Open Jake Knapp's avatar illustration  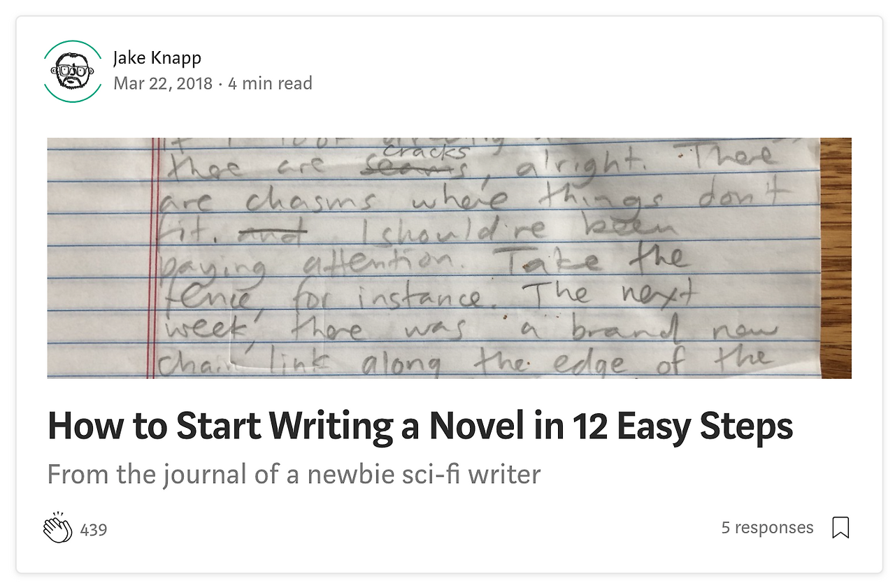[x=73, y=71]
